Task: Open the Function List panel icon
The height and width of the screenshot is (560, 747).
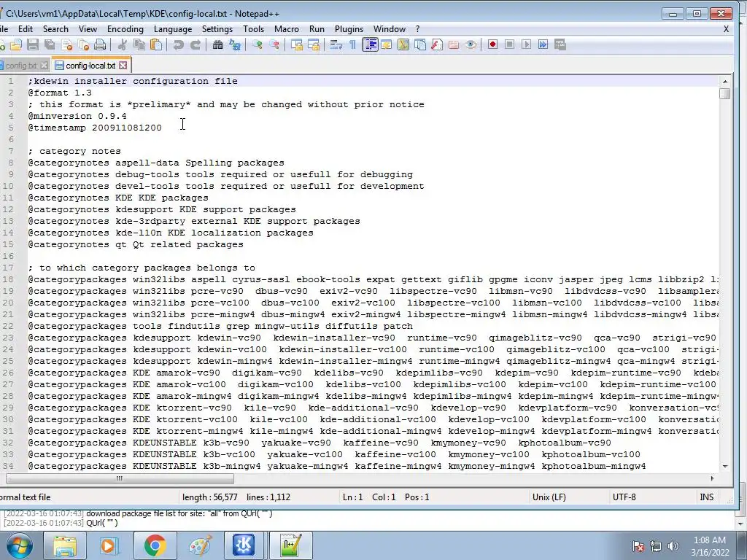Action: pyautogui.click(x=437, y=44)
